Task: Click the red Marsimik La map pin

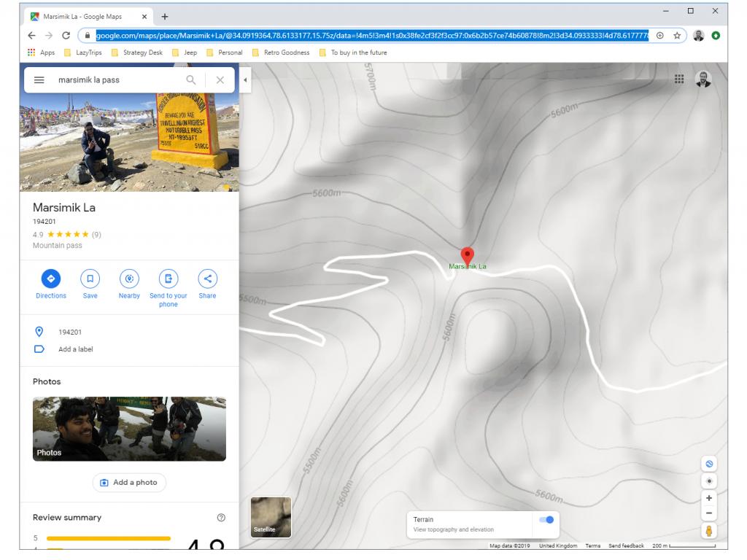Action: coord(468,256)
